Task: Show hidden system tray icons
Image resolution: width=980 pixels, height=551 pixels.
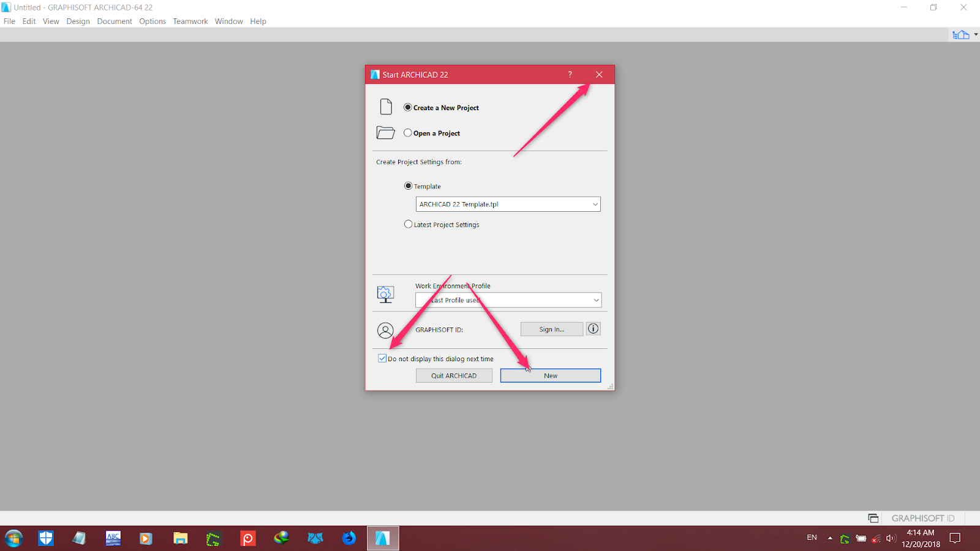Action: click(x=830, y=538)
